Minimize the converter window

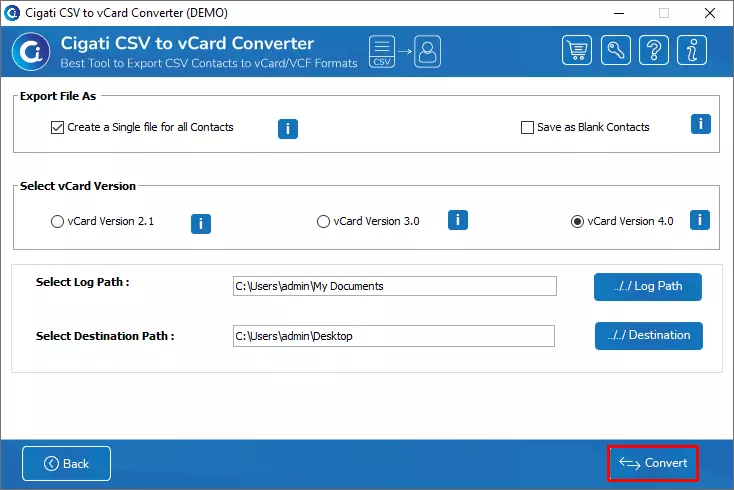point(619,13)
